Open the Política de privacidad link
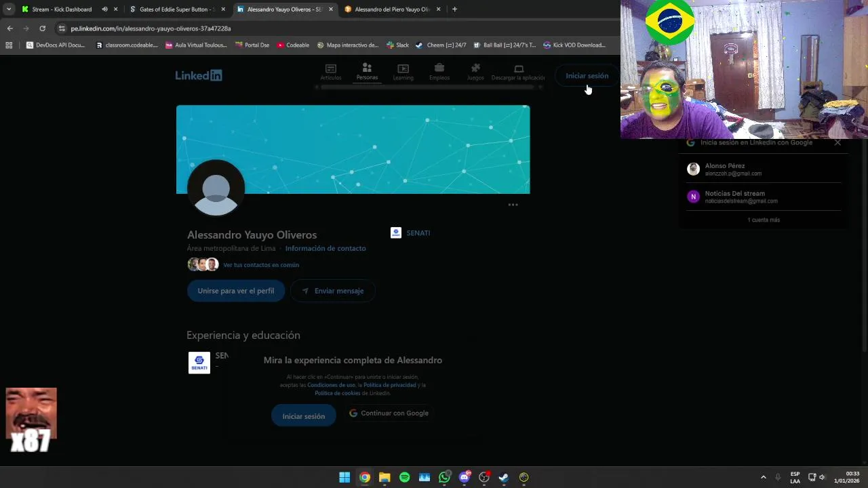The image size is (868, 488). click(390, 385)
